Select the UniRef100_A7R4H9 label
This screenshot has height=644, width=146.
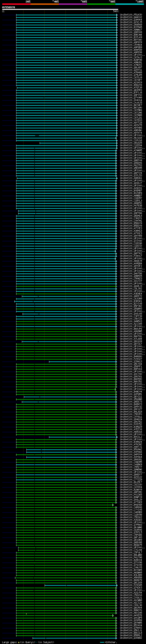click(x=131, y=72)
